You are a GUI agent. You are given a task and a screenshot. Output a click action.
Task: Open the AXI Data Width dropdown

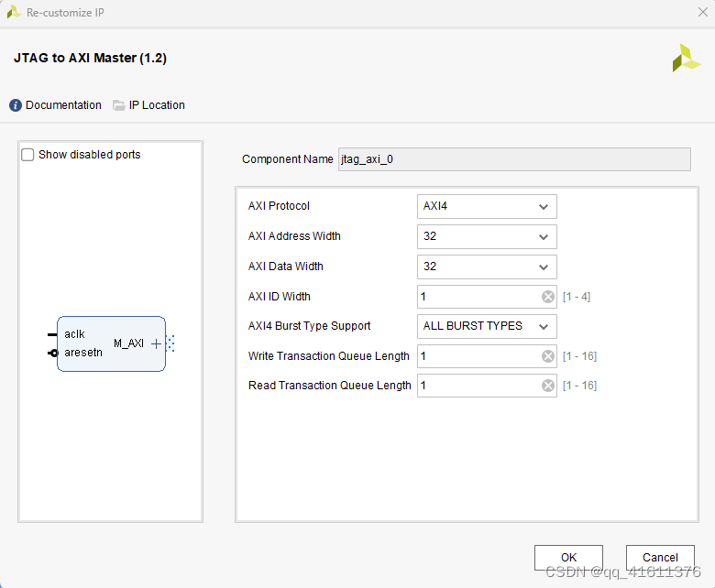click(487, 267)
